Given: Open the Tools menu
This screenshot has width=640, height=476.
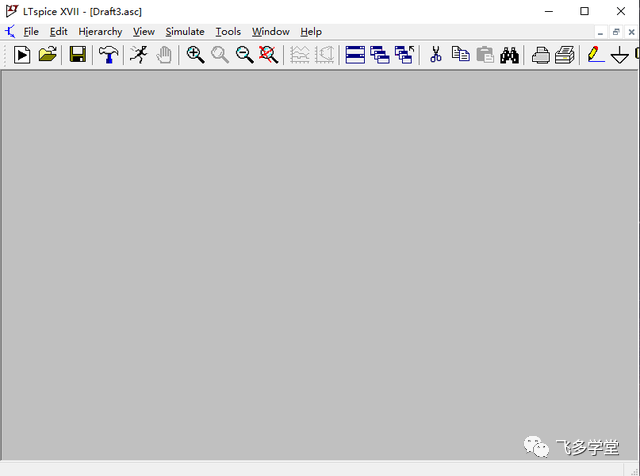Looking at the screenshot, I should click(228, 31).
